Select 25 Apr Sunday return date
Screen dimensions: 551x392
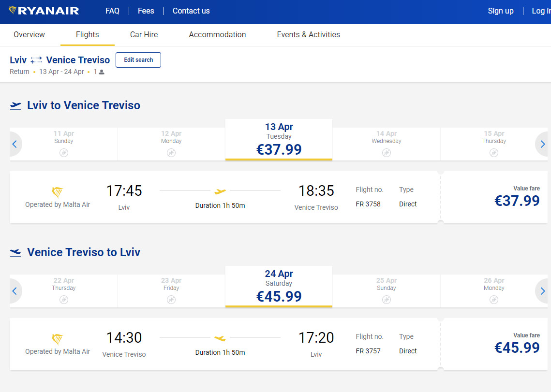387,291
